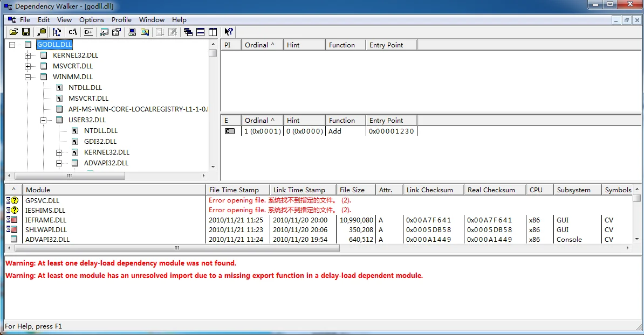Select GDI32.DLL in the tree
This screenshot has width=644, height=335.
tap(100, 142)
